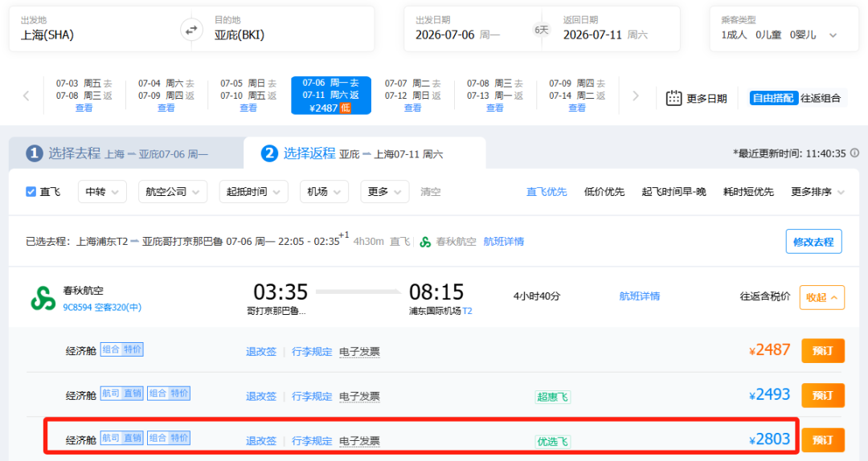
Task: Click T2 terminal link under arrival airport
Action: pos(467,311)
